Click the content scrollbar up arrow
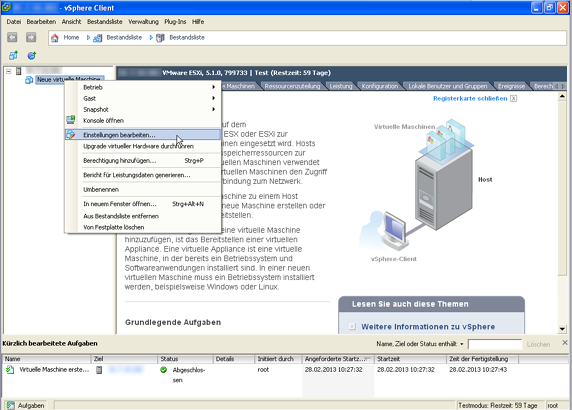This screenshot has height=410, width=572. (x=562, y=96)
